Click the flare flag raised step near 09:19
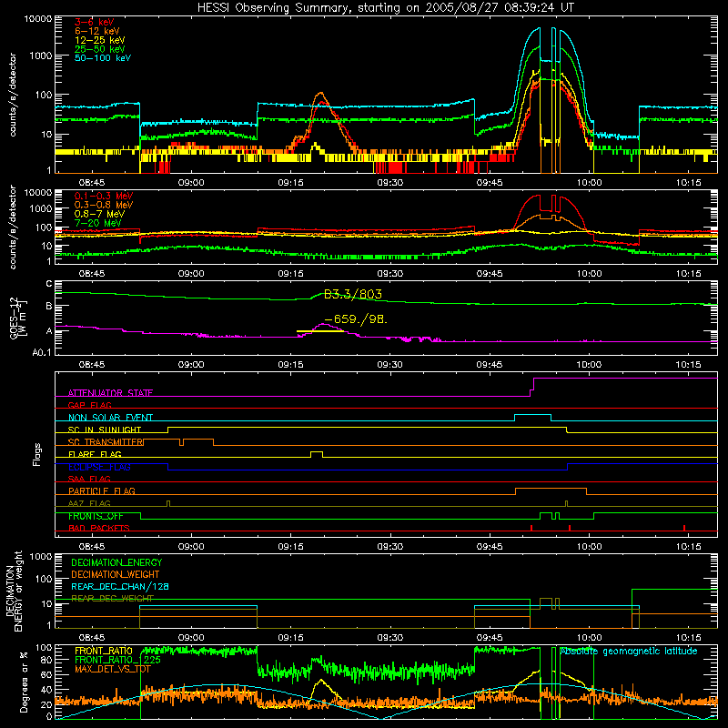The width and height of the screenshot is (728, 728). point(317,453)
